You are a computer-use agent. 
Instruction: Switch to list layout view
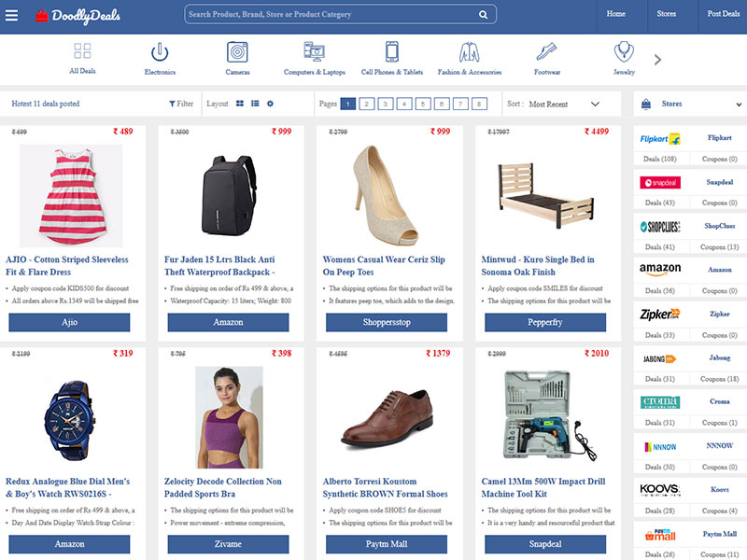(255, 104)
